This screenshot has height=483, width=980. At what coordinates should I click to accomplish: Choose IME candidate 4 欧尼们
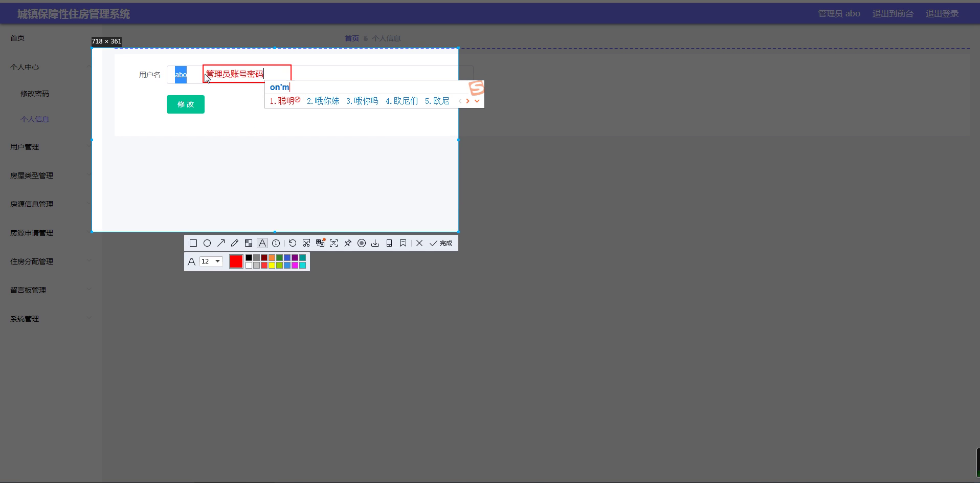pos(402,101)
